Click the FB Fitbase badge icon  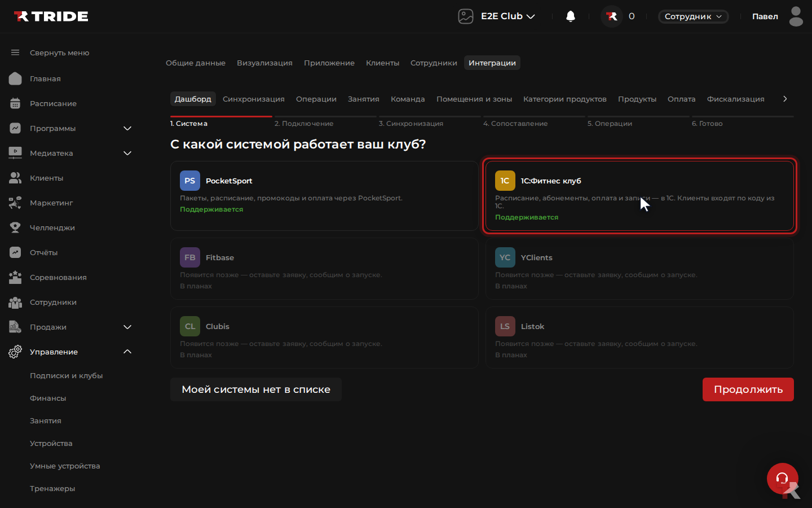[190, 257]
